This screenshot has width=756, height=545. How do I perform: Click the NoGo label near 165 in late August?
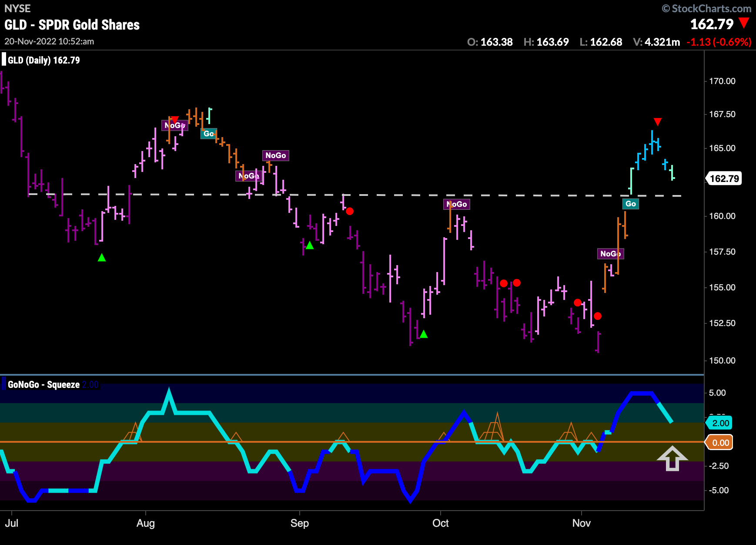click(x=276, y=155)
